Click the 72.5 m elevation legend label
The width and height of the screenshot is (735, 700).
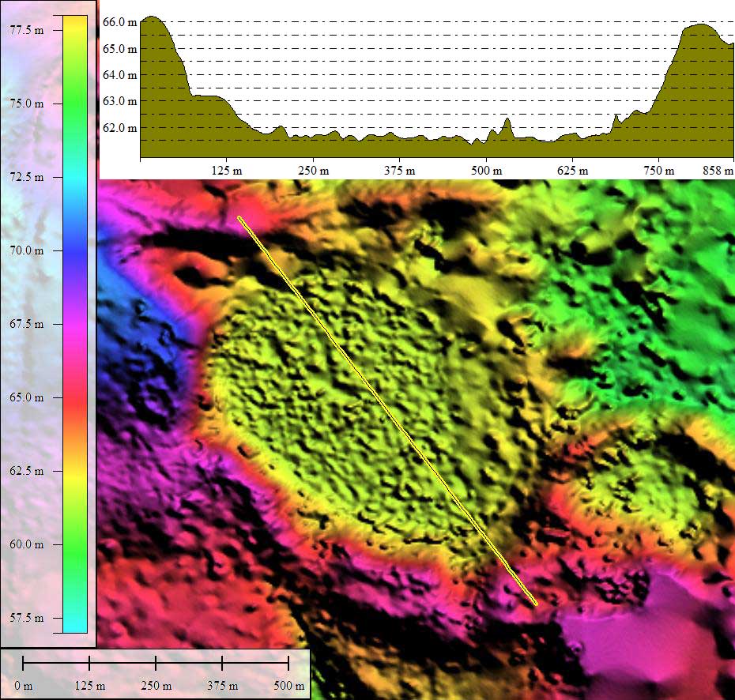[x=27, y=177]
